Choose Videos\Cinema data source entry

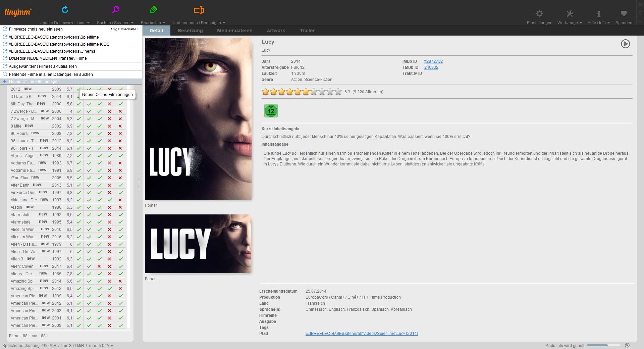[71, 51]
